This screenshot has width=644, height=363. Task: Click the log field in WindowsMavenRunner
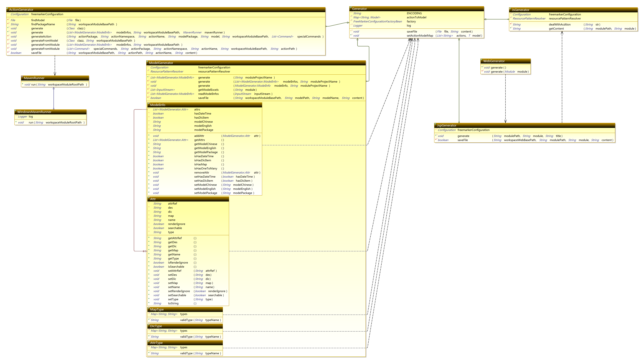pyautogui.click(x=50, y=116)
